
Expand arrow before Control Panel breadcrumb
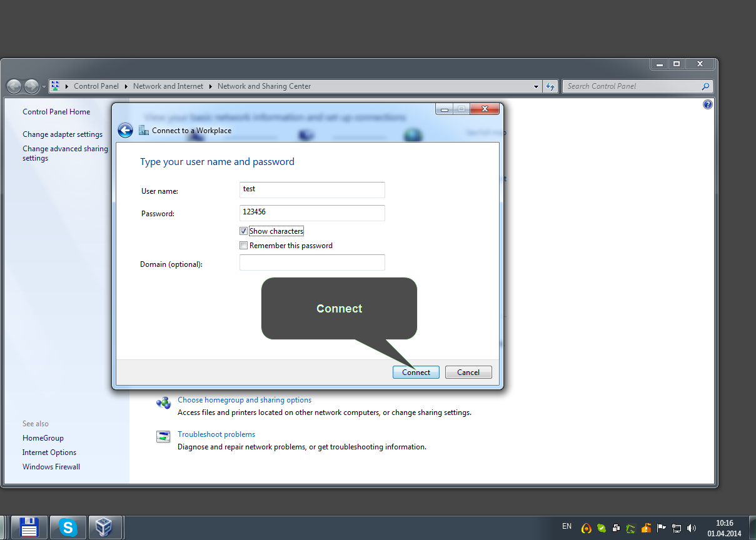click(x=67, y=86)
